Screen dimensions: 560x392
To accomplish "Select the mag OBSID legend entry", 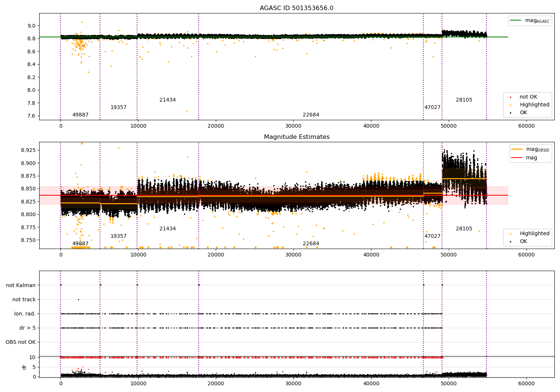I will (x=531, y=149).
